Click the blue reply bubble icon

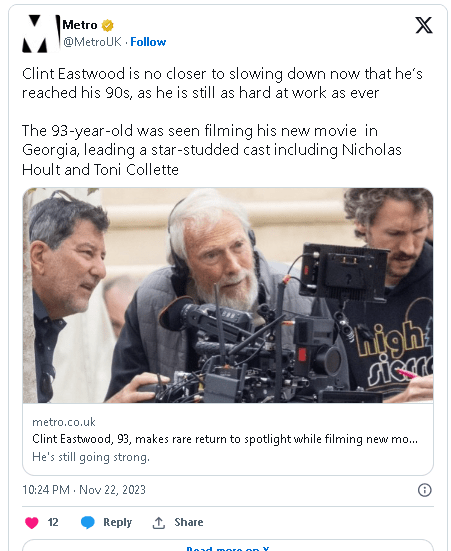point(88,523)
